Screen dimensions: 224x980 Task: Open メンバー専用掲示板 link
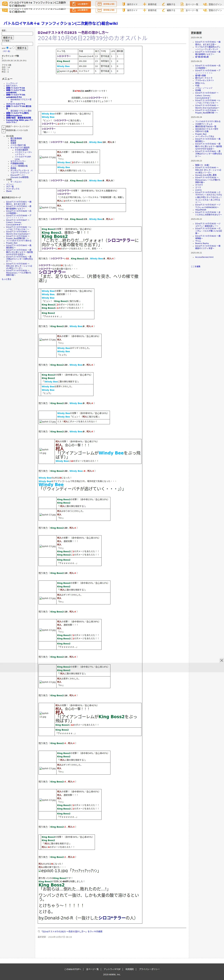tap(19, 166)
